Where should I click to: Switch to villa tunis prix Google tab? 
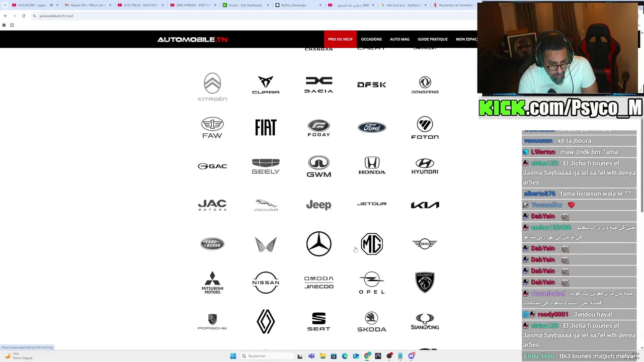[404, 5]
